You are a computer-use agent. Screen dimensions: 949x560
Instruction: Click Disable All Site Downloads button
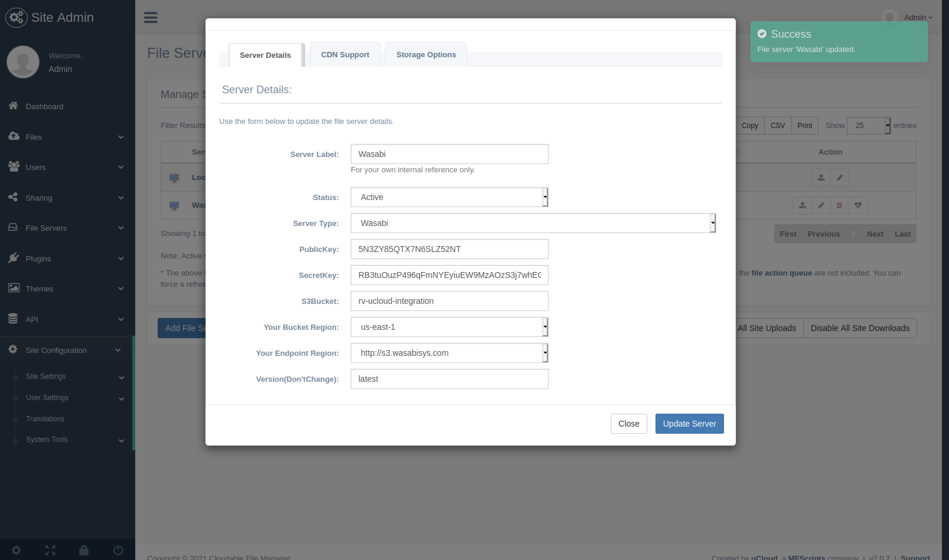[860, 328]
